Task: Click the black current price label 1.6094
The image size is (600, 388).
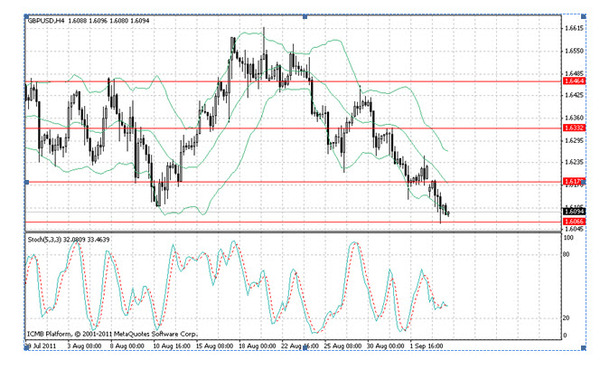Action: tap(574, 212)
